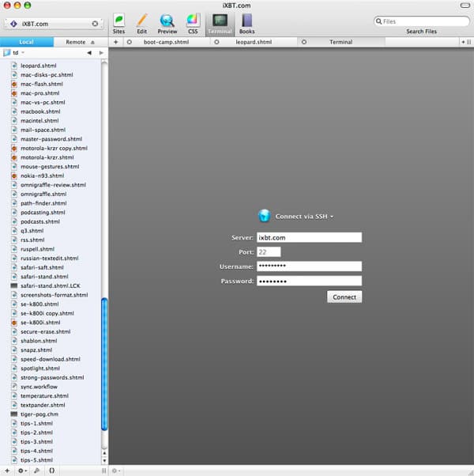This screenshot has height=476, width=474.
Task: Click the file list scrollbar thumb
Action: pos(104,365)
